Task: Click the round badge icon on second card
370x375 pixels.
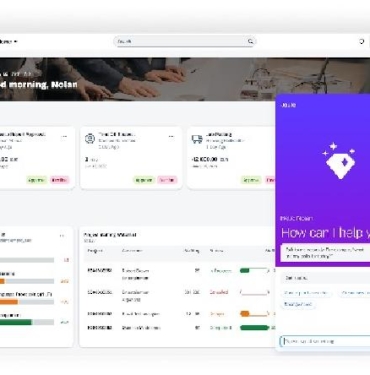Action: pos(90,139)
